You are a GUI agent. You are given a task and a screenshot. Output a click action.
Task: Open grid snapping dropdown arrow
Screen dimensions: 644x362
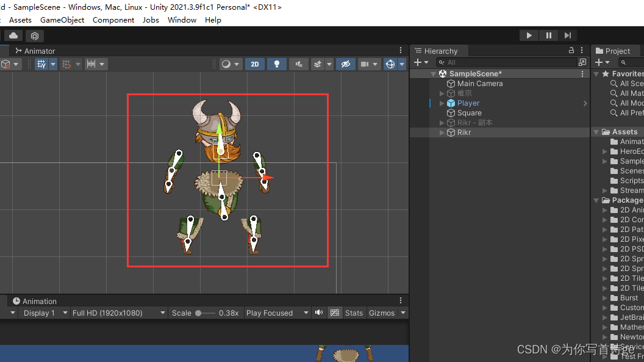pos(77,64)
